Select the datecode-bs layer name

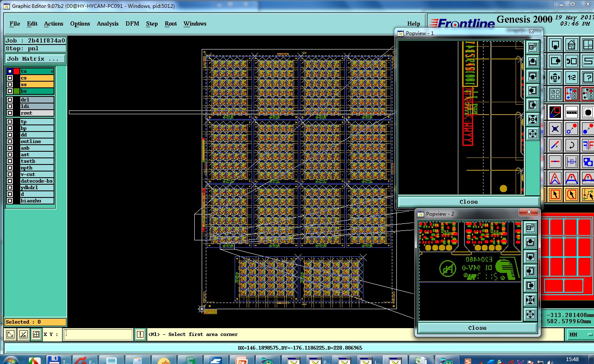point(37,181)
